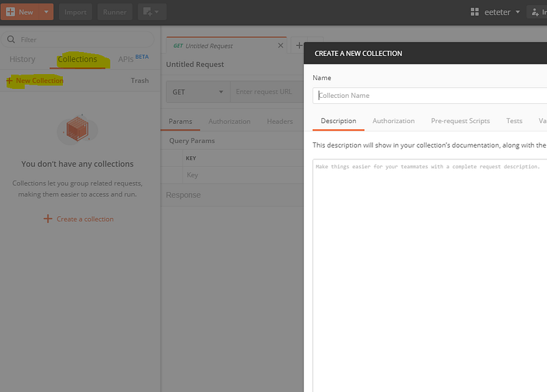Switch to the History tab
The height and width of the screenshot is (392, 547).
click(x=23, y=59)
